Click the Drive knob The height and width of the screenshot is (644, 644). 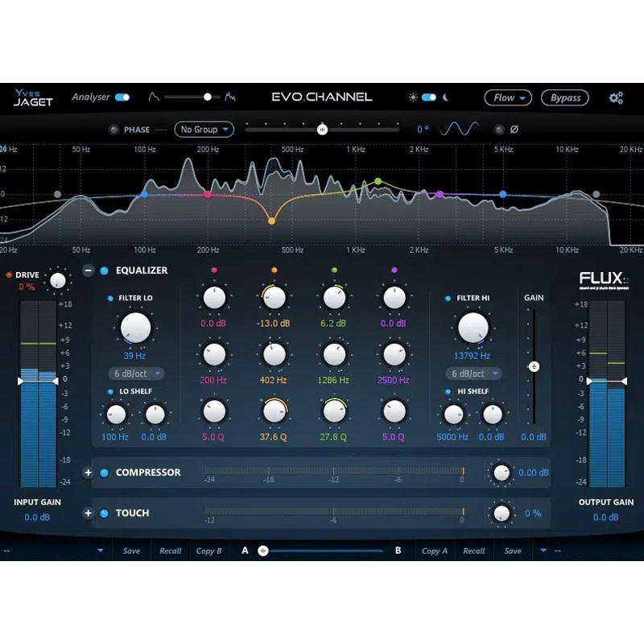tap(57, 280)
